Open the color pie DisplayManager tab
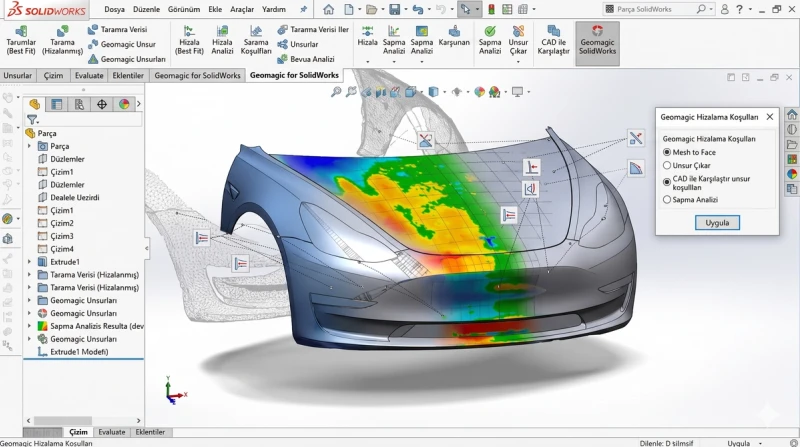Screen dimensions: 800x447 pos(124,104)
